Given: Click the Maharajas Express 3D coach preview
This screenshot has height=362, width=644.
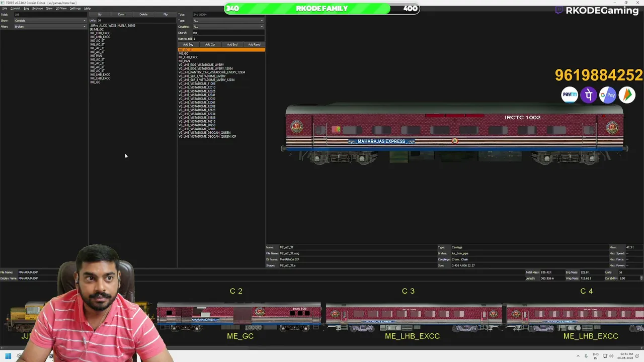Looking at the screenshot, I should 455,134.
